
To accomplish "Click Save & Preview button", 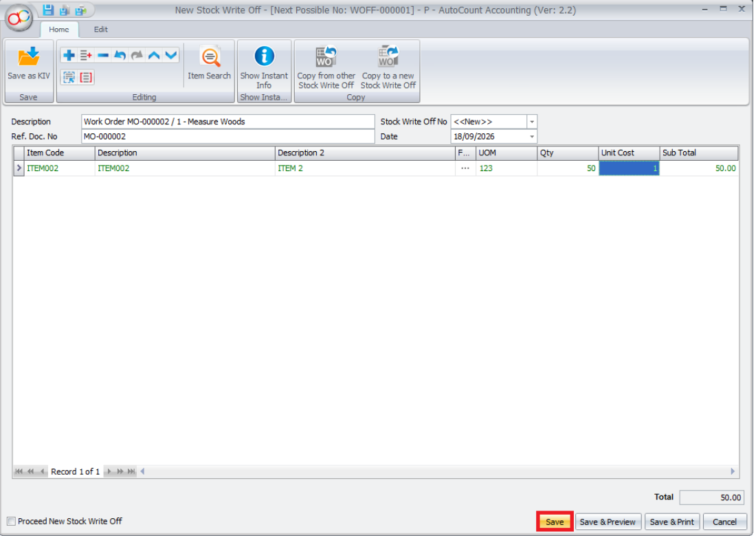I will (608, 522).
